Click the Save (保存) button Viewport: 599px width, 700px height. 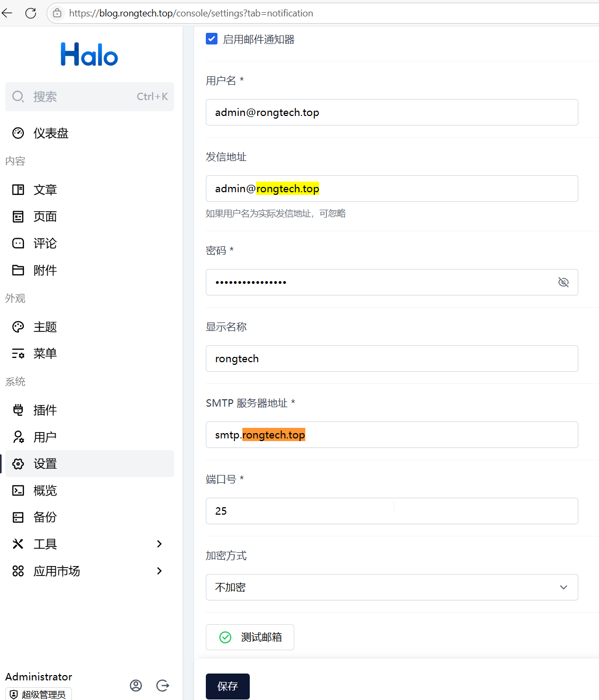point(228,686)
